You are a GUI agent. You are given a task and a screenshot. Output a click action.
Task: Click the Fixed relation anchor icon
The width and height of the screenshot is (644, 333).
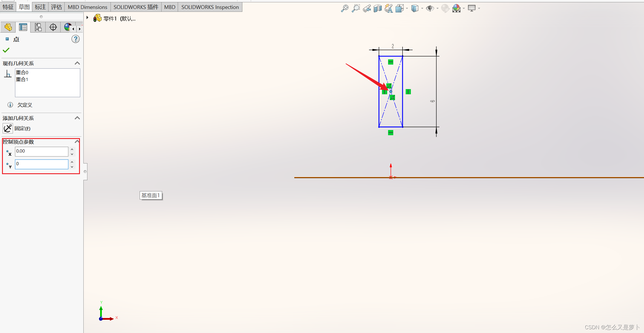pos(8,128)
